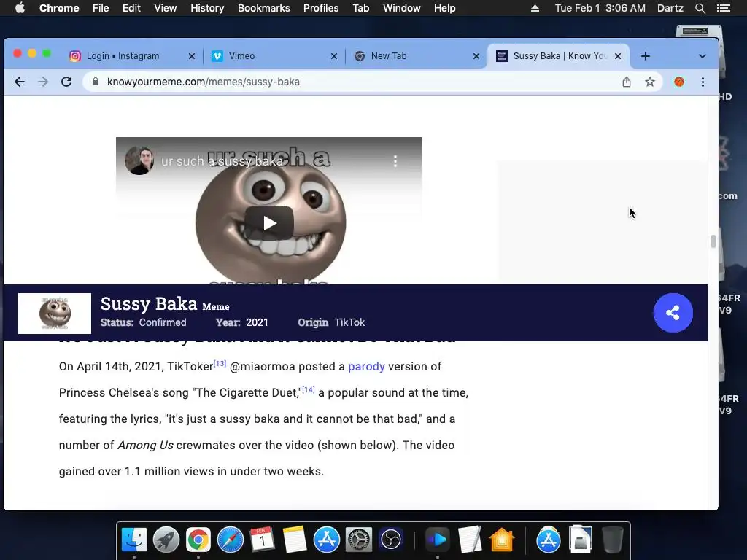This screenshot has width=747, height=560.
Task: Click the date and time in menu bar
Action: tap(600, 8)
